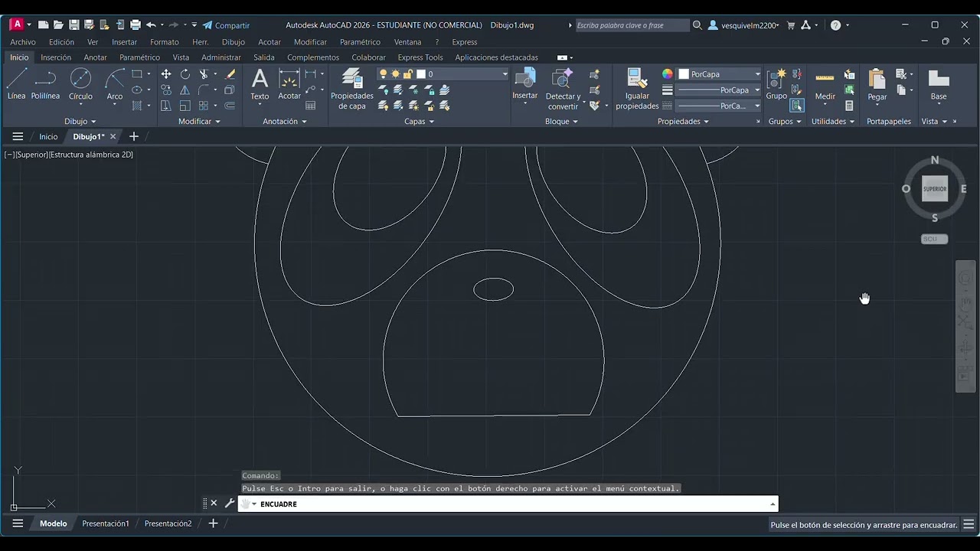The image size is (980, 551).
Task: Select the Igualar propiedades tool
Action: (x=637, y=89)
